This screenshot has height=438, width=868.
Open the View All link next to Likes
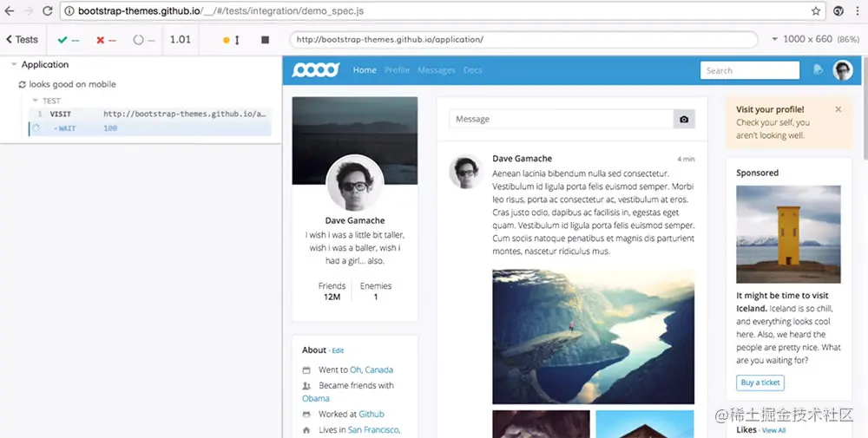pyautogui.click(x=773, y=430)
